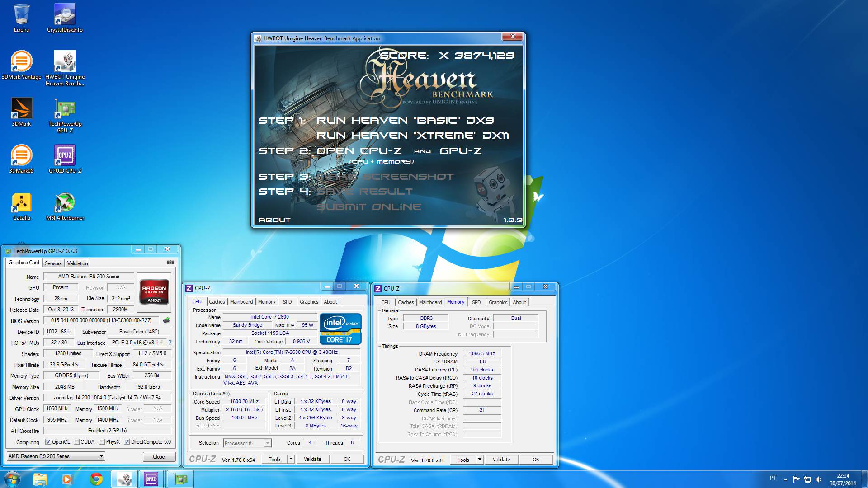Show hidden tray icons arrow
This screenshot has height=488, width=868.
click(785, 479)
